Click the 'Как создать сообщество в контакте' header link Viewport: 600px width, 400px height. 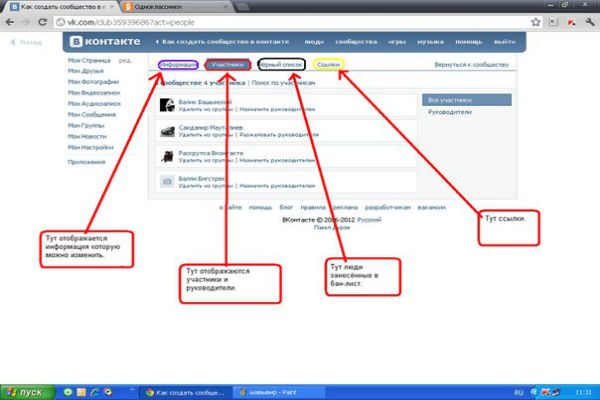point(222,41)
